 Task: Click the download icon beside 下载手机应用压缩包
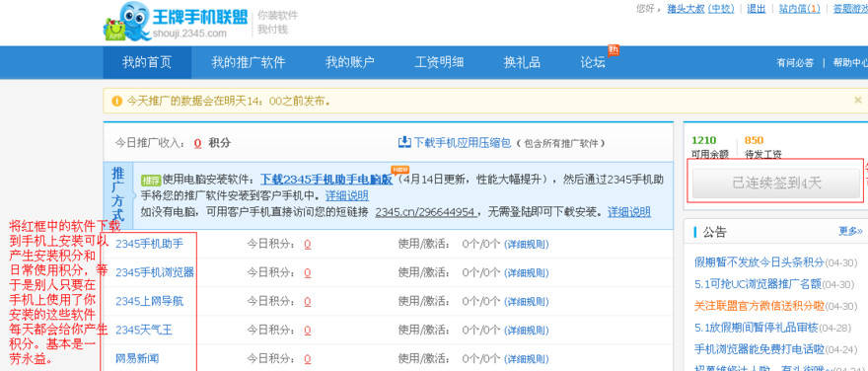[404, 142]
